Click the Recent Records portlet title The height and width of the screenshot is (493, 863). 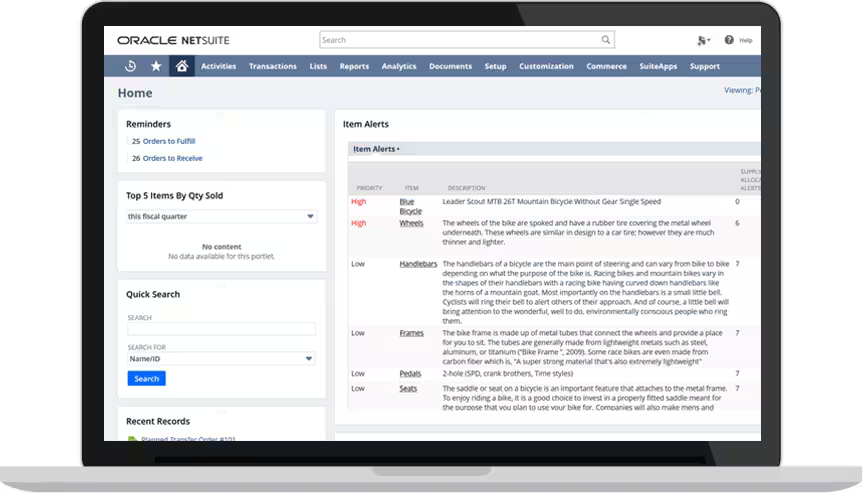click(x=158, y=421)
